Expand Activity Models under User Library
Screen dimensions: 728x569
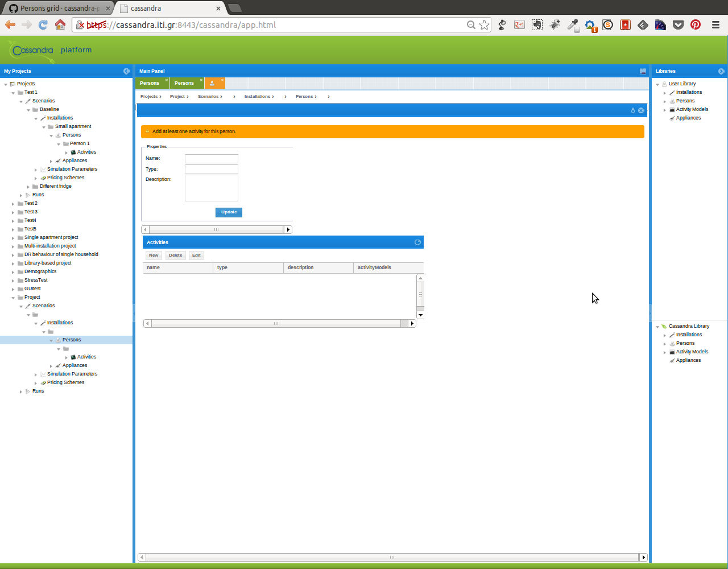point(665,110)
